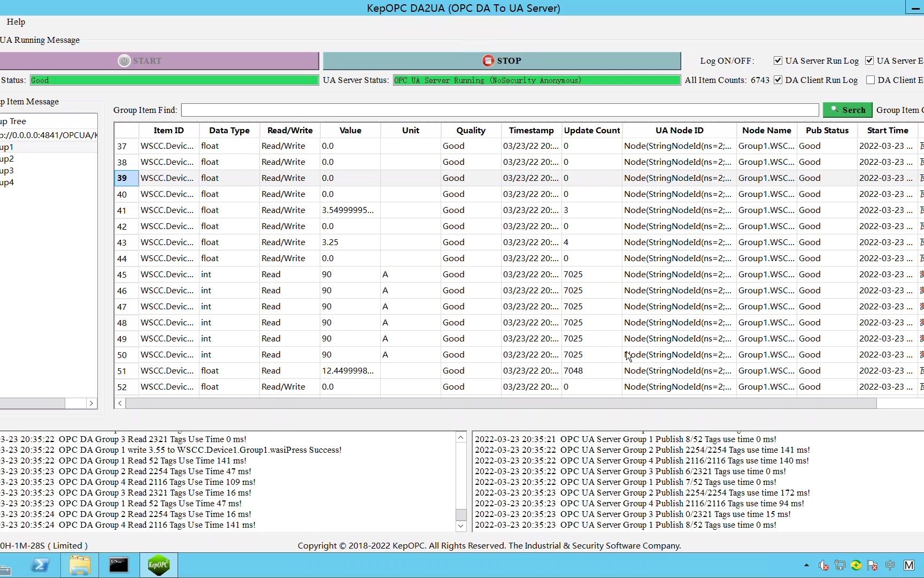
Task: Sort by the Pub Status column header
Action: [x=827, y=130]
